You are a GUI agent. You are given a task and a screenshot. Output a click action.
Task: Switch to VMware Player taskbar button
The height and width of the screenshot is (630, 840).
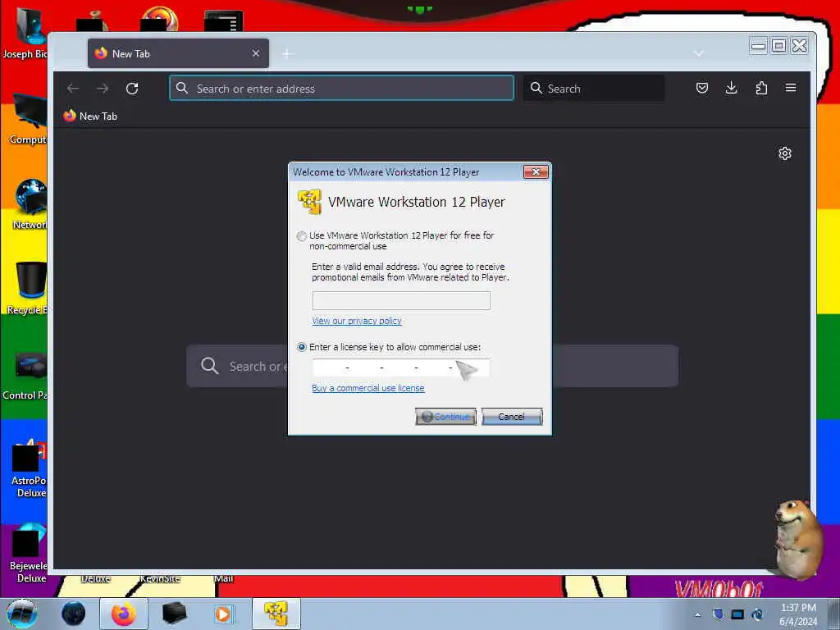pos(276,614)
